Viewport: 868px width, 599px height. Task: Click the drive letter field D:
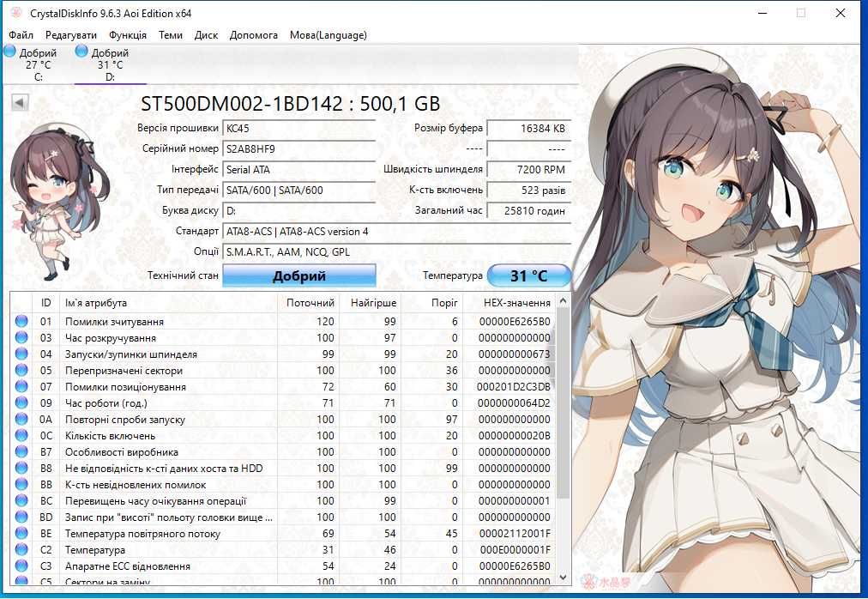299,210
